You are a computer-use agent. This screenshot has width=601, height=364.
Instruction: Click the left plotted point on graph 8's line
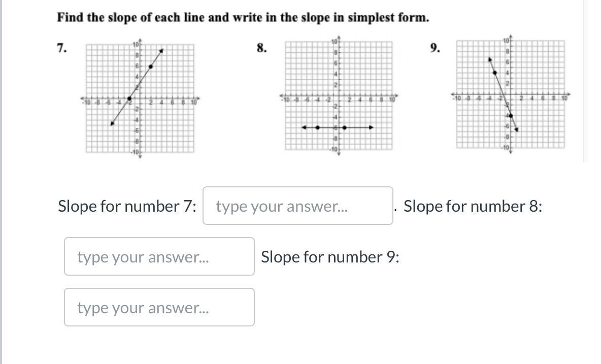pos(318,127)
